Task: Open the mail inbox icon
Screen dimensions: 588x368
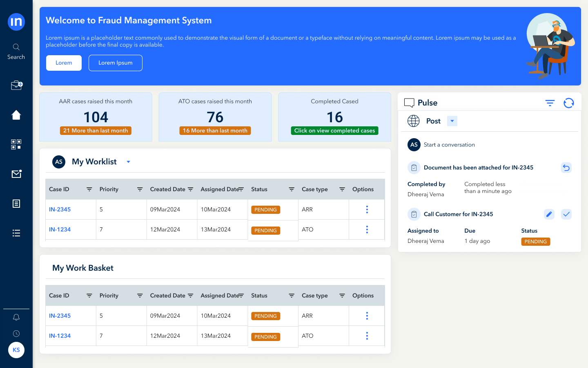Action: coord(16,174)
